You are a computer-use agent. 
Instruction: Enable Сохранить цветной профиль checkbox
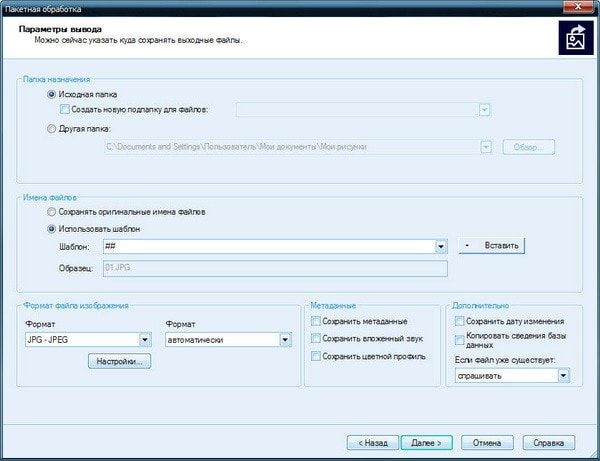click(x=316, y=357)
